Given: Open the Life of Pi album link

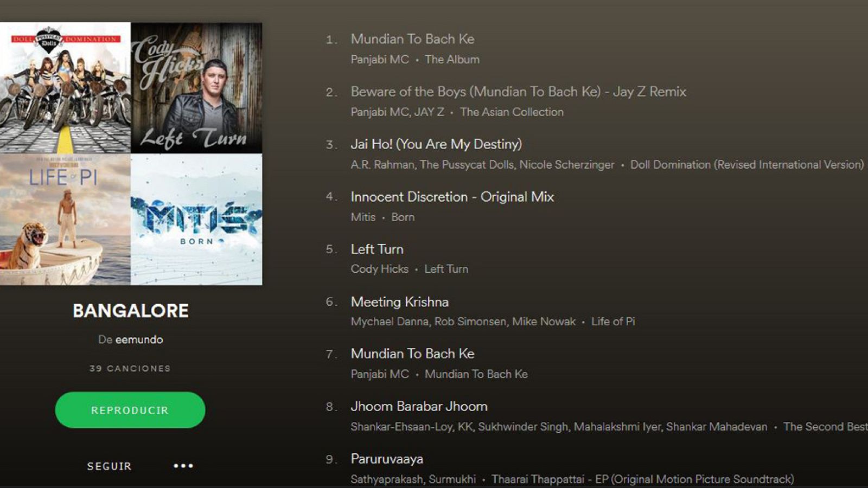Looking at the screenshot, I should coord(613,322).
